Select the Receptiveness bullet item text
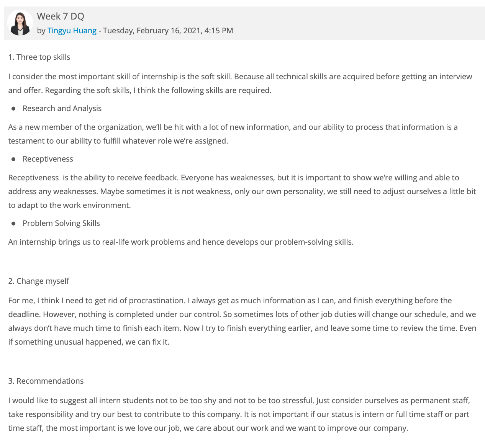 point(48,159)
